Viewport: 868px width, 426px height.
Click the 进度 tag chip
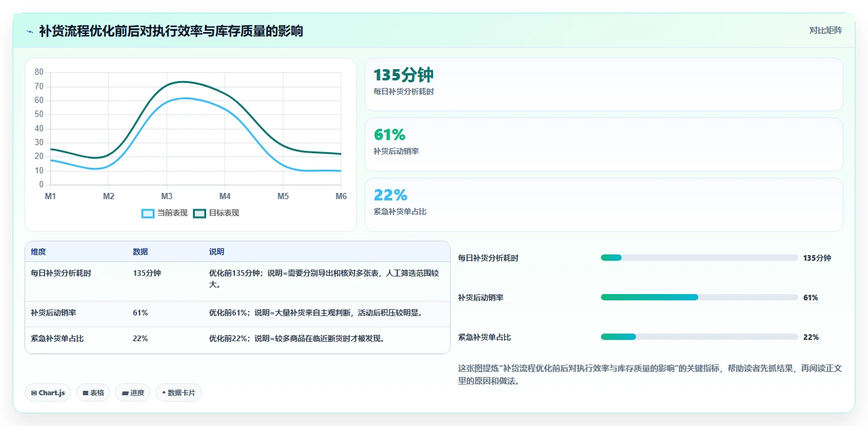pyautogui.click(x=133, y=393)
